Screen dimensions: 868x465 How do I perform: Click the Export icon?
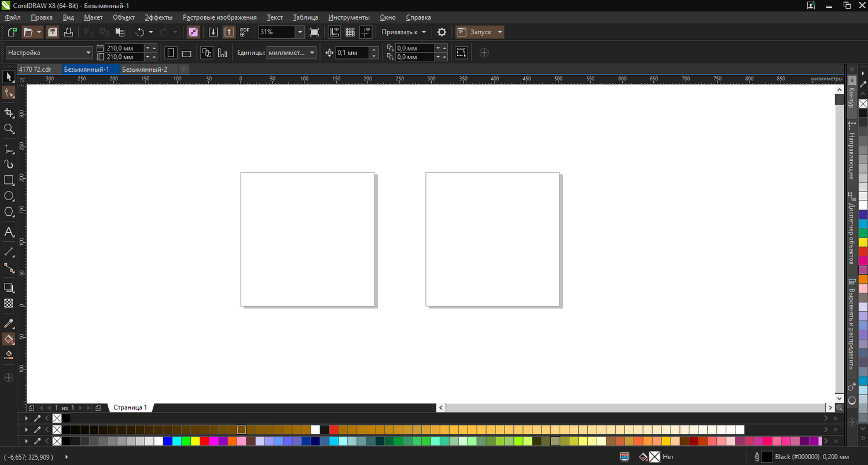click(229, 32)
